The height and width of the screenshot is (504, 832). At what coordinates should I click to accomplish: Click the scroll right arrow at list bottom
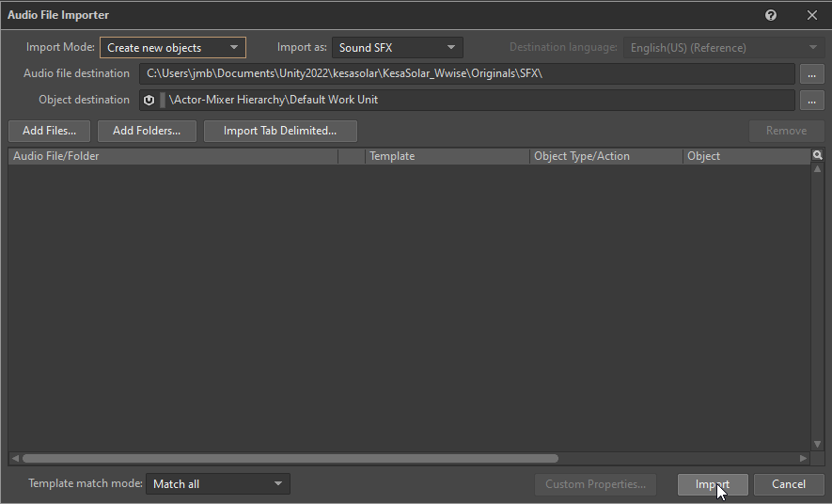click(x=803, y=458)
